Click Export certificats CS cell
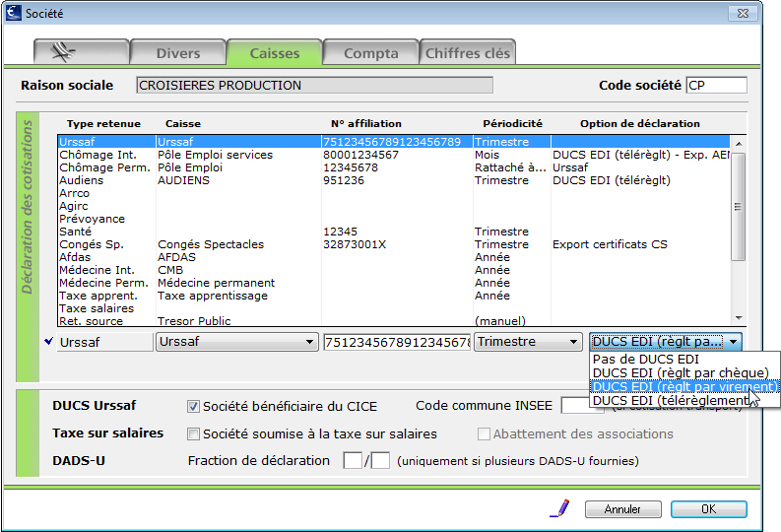Image resolution: width=781 pixels, height=532 pixels. [610, 244]
